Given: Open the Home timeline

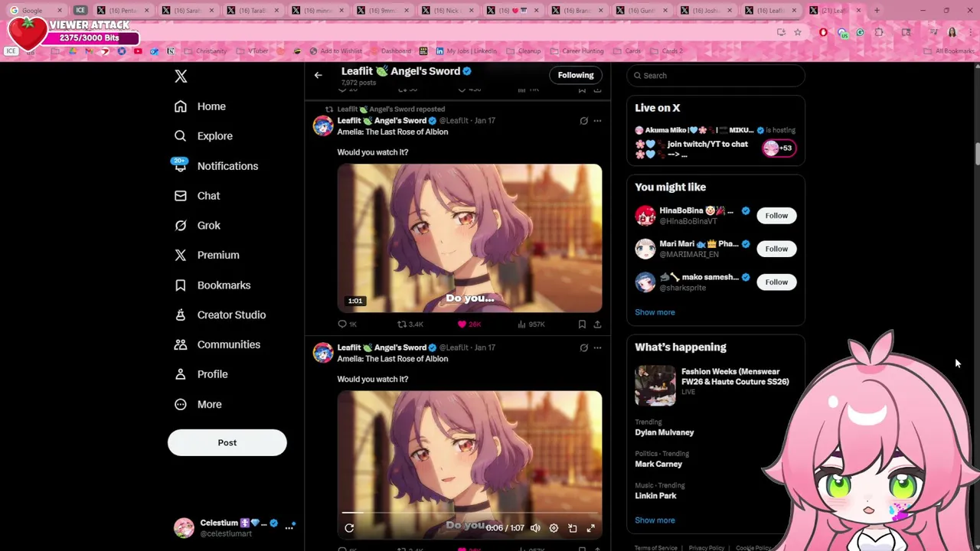Looking at the screenshot, I should pos(200,106).
